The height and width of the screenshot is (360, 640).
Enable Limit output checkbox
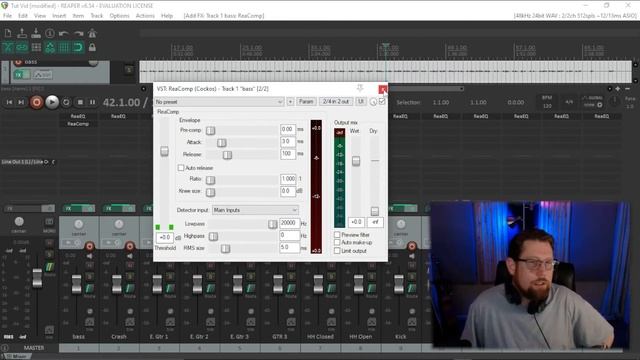point(337,251)
